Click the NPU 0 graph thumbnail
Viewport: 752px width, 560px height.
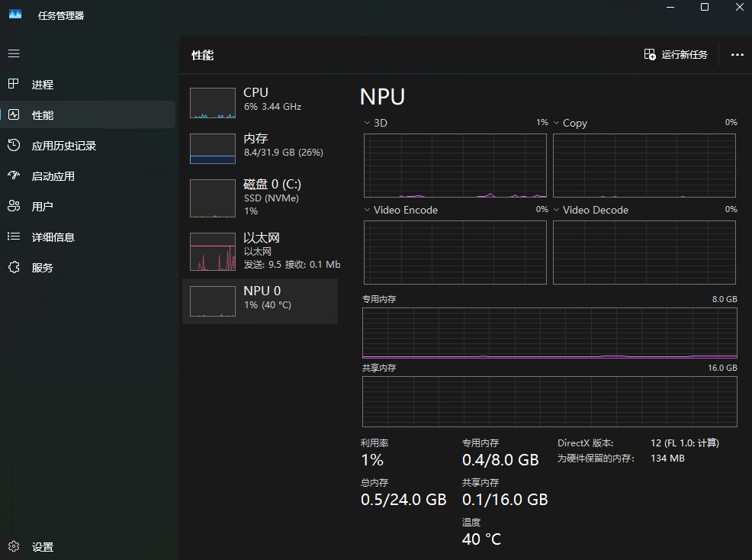(x=212, y=301)
